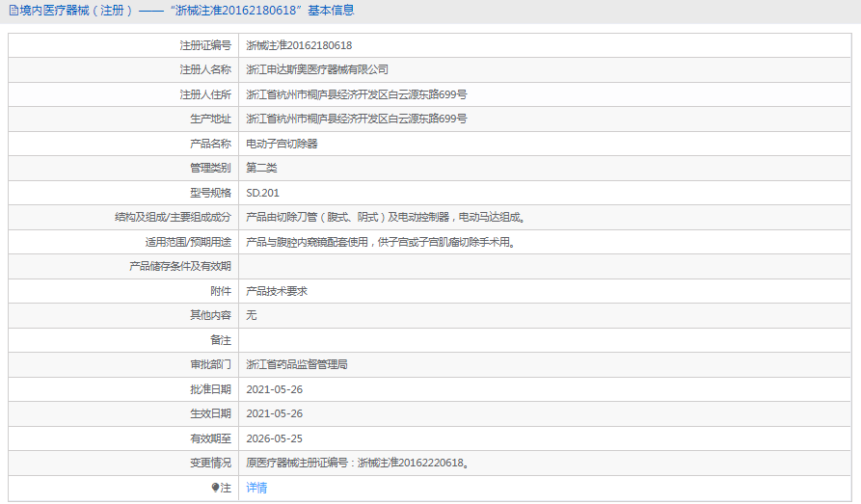The height and width of the screenshot is (504, 861).
Task: Select approval department 浙江省药品监督管理局
Action: coord(297,365)
